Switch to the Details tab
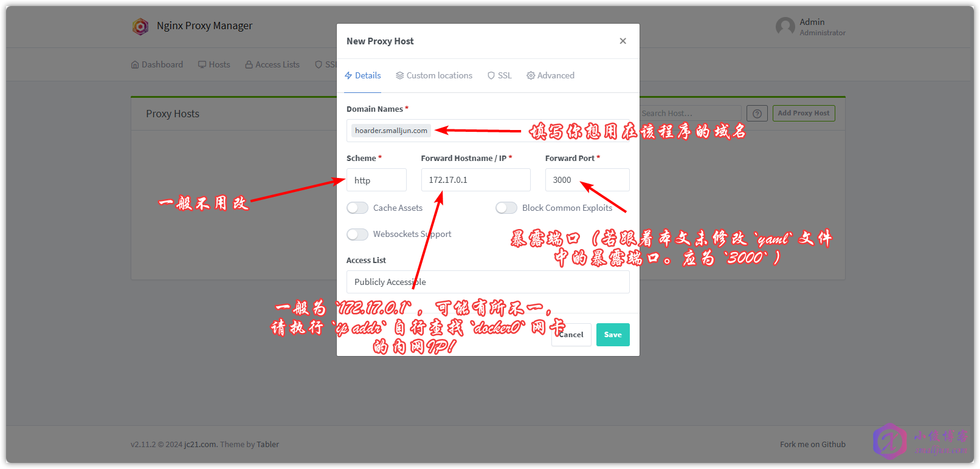Image resolution: width=980 pixels, height=469 pixels. 363,75
